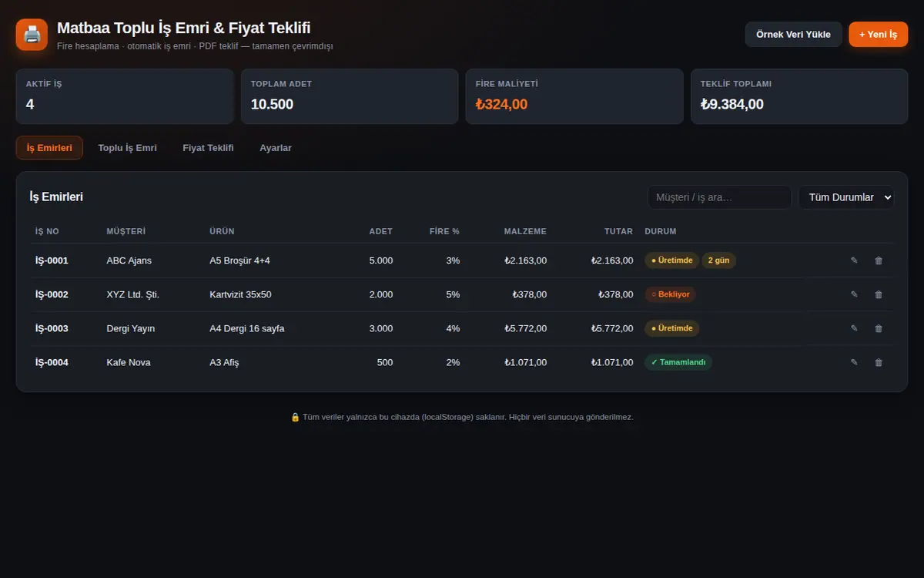Viewport: 924px width, 578px height.
Task: Click the printer app logo icon
Action: point(32,35)
